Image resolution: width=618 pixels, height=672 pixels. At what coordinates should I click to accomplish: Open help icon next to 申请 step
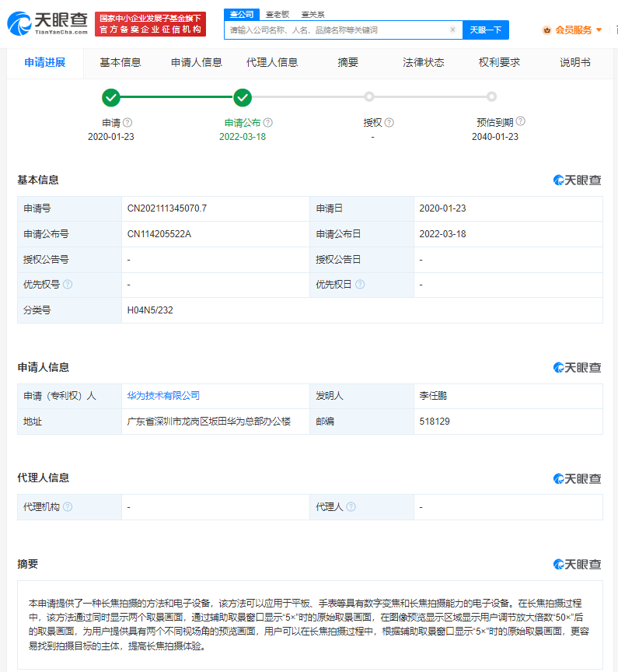coord(127,123)
